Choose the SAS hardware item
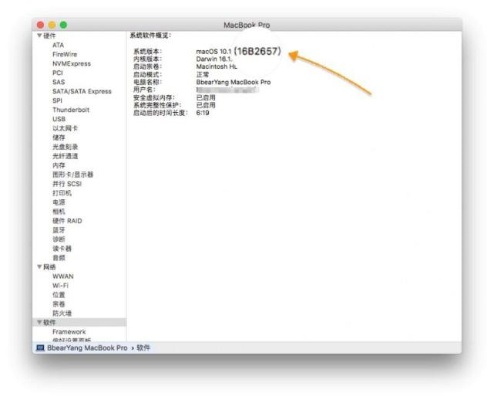The image size is (494, 400). point(58,82)
